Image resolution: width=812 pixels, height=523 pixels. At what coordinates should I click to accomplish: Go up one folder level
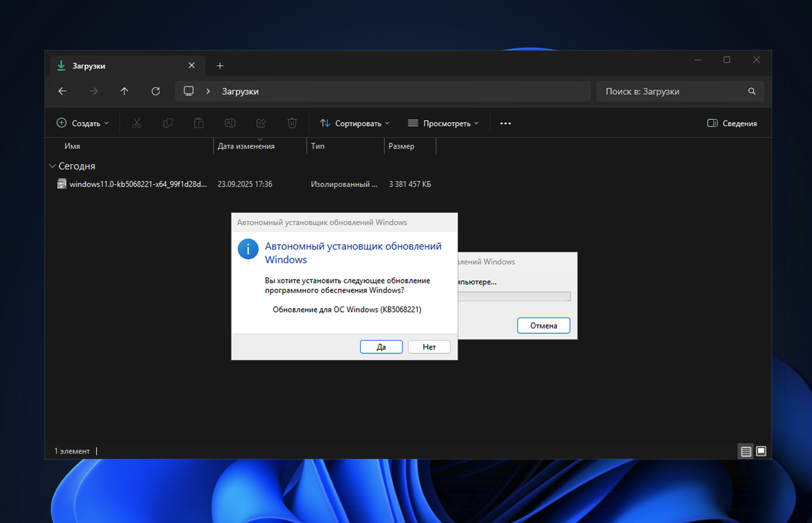[125, 91]
